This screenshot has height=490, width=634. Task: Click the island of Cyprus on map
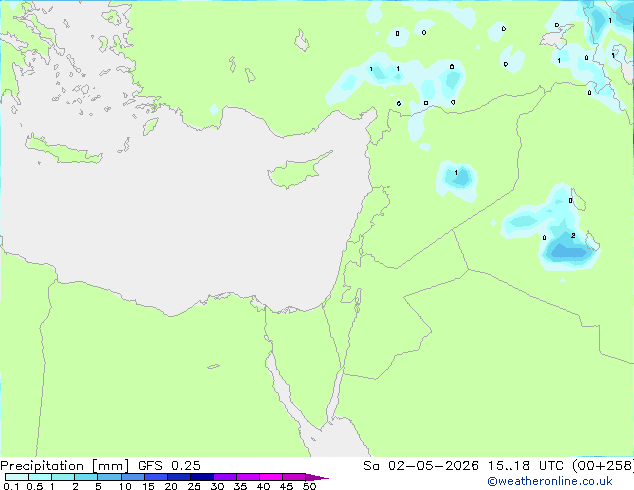click(x=299, y=171)
